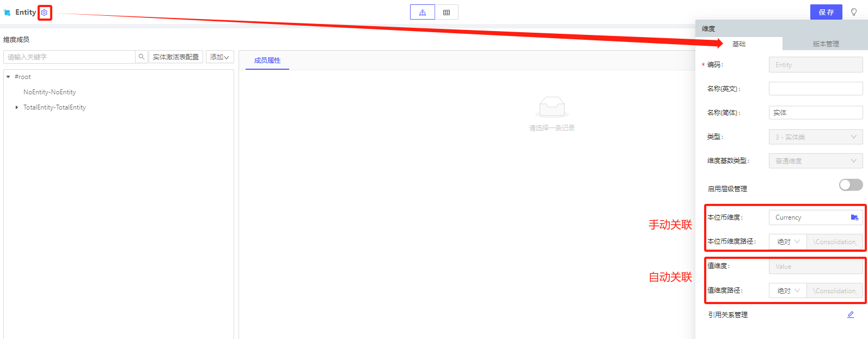Click the lightbulb hint icon
The height and width of the screenshot is (339, 868).
pyautogui.click(x=854, y=12)
